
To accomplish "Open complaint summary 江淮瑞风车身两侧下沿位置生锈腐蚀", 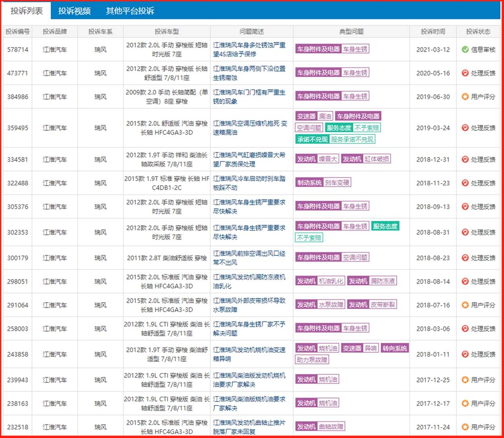I will 249,73.
